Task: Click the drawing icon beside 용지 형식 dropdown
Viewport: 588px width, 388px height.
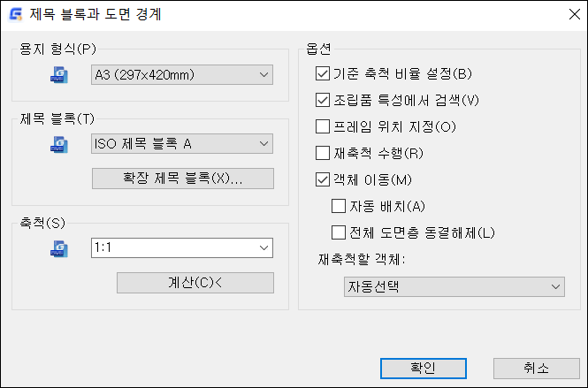Action: (59, 75)
